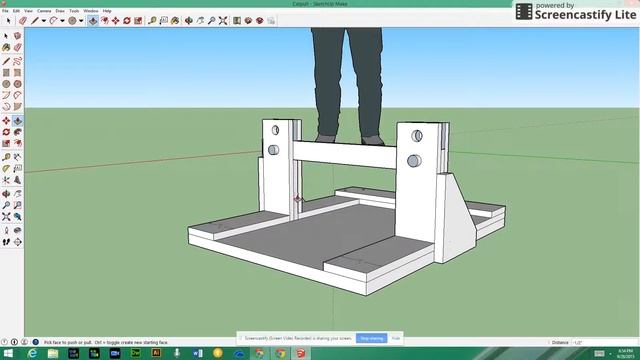Expand the Arc tool dropdown arrow
640x360 pixels.
tap(62, 21)
